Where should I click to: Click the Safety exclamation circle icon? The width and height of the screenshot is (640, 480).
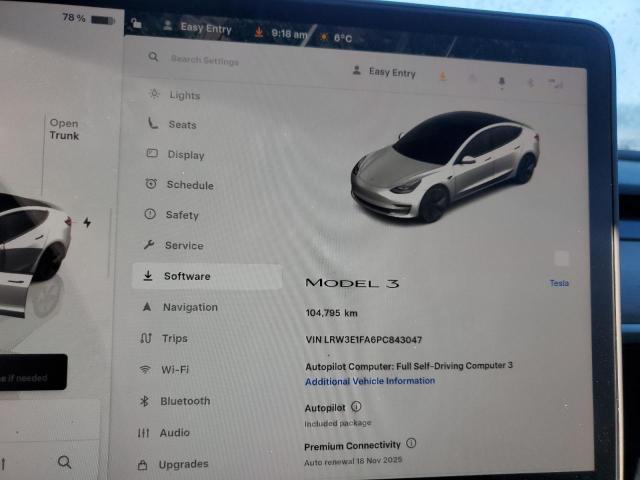click(x=150, y=213)
